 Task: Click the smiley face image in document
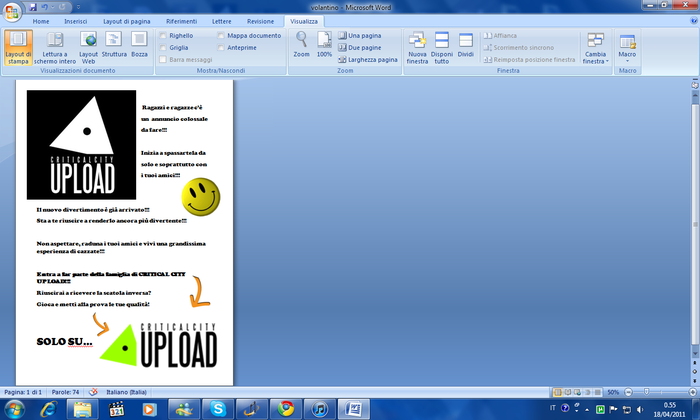(201, 197)
